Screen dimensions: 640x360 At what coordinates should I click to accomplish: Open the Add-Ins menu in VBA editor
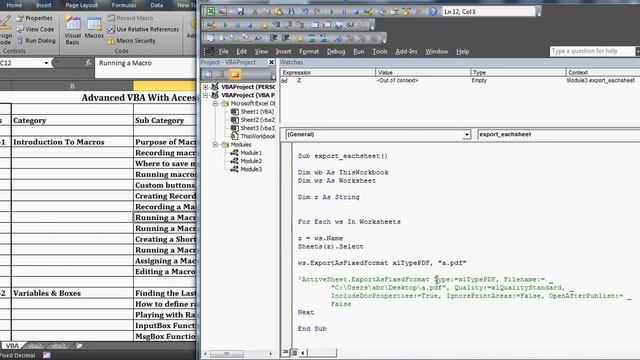406,51
